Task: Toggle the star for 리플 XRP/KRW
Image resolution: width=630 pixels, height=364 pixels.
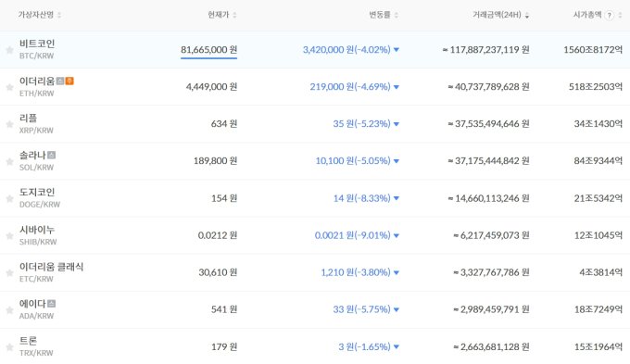Action: [x=9, y=124]
